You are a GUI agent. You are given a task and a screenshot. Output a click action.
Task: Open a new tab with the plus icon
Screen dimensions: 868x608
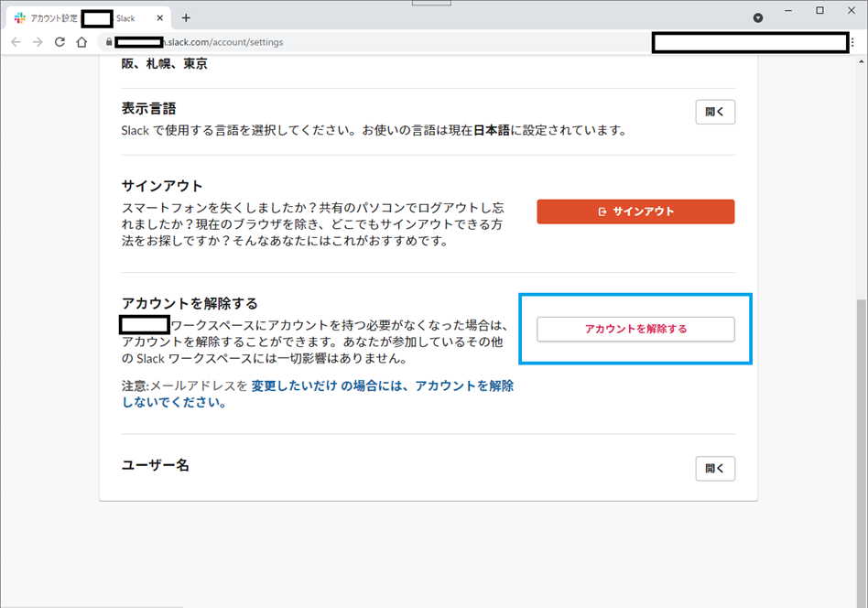(x=186, y=16)
